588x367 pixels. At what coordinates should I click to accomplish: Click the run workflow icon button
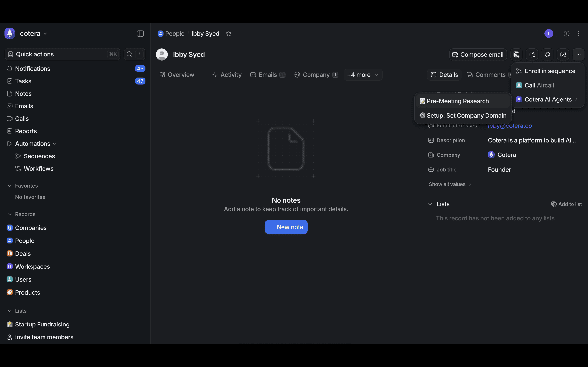click(x=547, y=55)
